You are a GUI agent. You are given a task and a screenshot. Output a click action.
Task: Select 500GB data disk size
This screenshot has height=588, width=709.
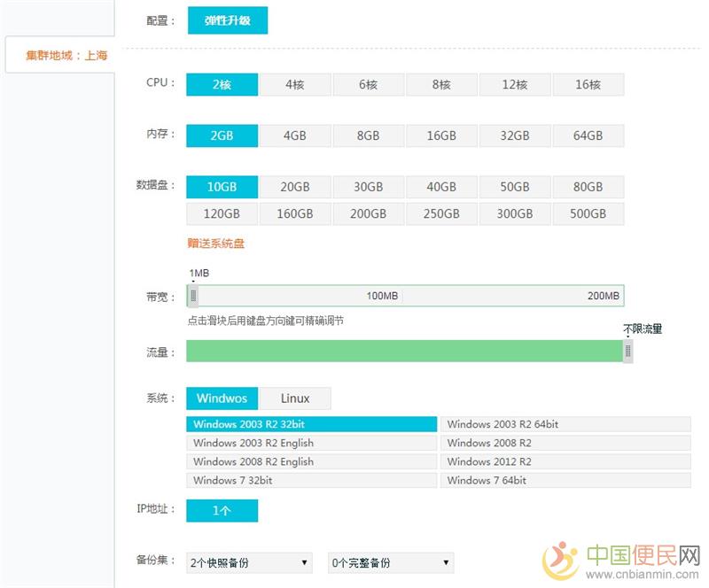pyautogui.click(x=588, y=213)
